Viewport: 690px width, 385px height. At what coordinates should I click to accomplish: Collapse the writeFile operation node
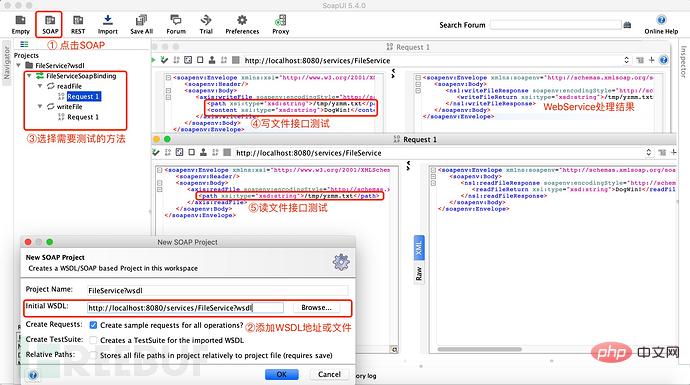[40, 106]
